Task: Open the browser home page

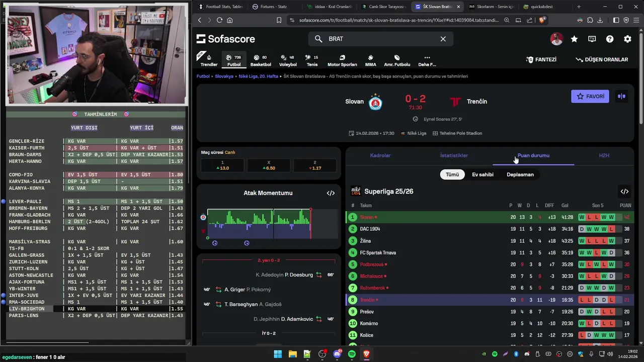Action: pyautogui.click(x=230, y=20)
